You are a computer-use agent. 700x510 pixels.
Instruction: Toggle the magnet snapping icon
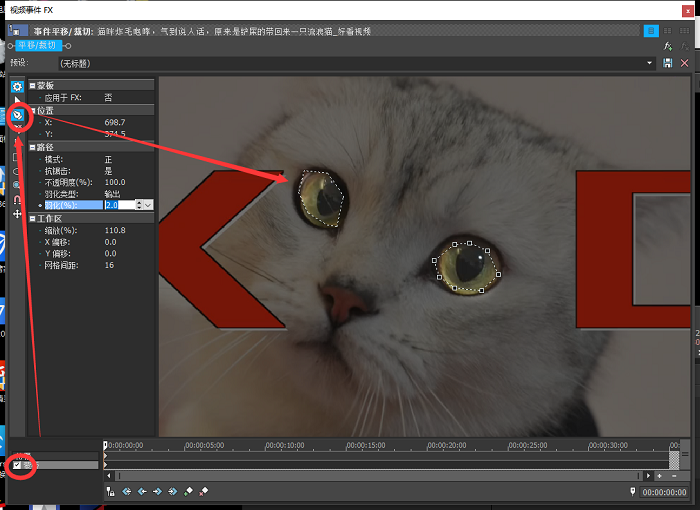coord(17,199)
